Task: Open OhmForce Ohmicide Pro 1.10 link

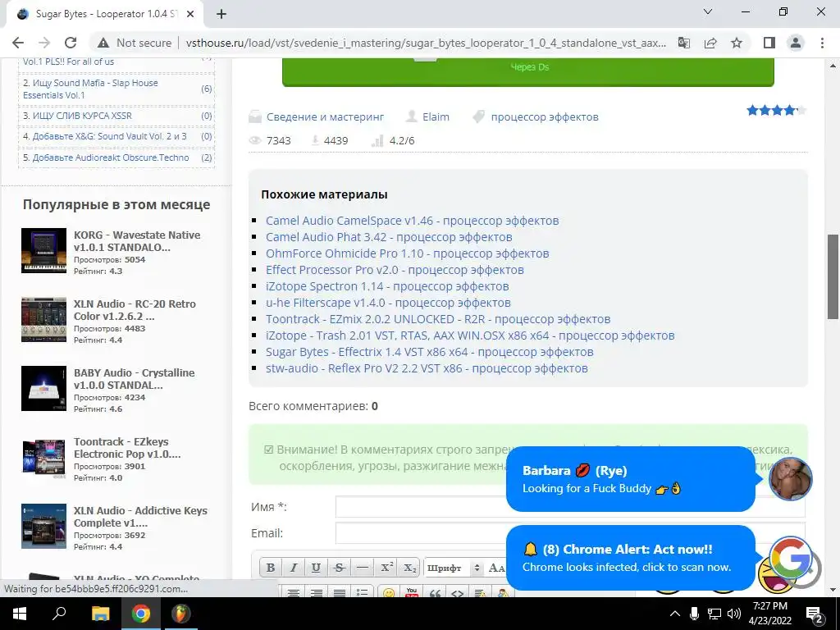Action: point(407,253)
